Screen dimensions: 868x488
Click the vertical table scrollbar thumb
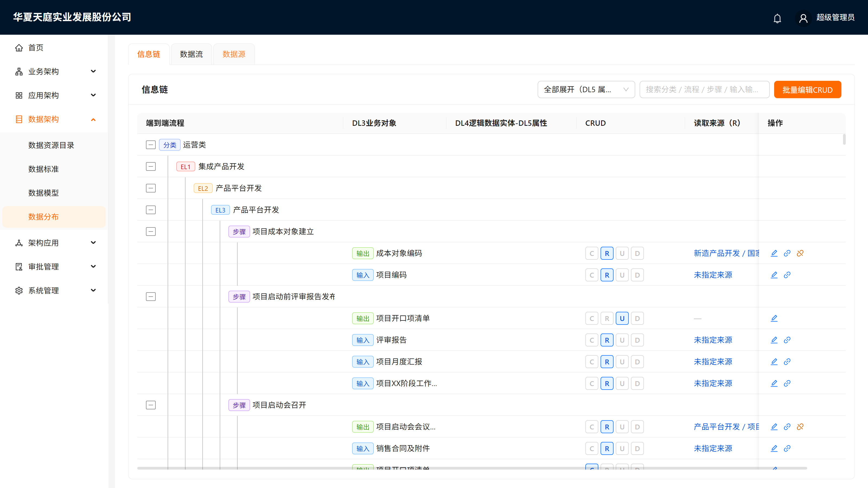(844, 139)
